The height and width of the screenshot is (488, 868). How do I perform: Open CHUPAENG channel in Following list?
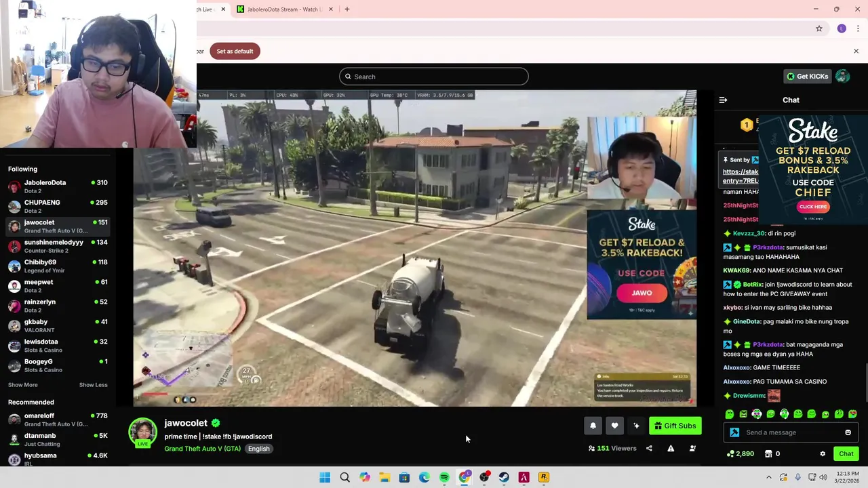(58, 206)
